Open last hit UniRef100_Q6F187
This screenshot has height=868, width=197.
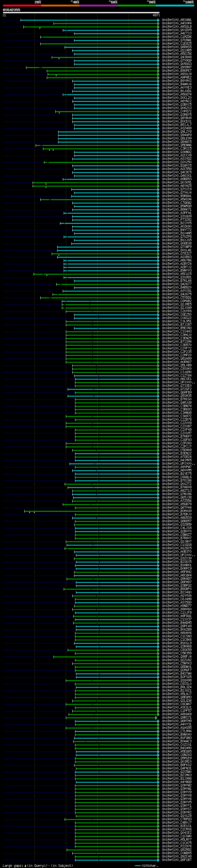click(176, 860)
